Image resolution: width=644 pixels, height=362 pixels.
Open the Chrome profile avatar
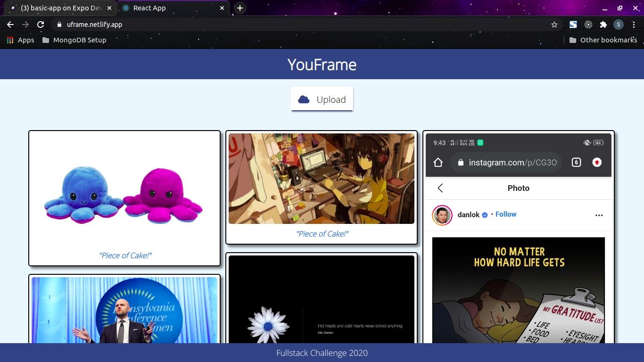click(x=619, y=25)
